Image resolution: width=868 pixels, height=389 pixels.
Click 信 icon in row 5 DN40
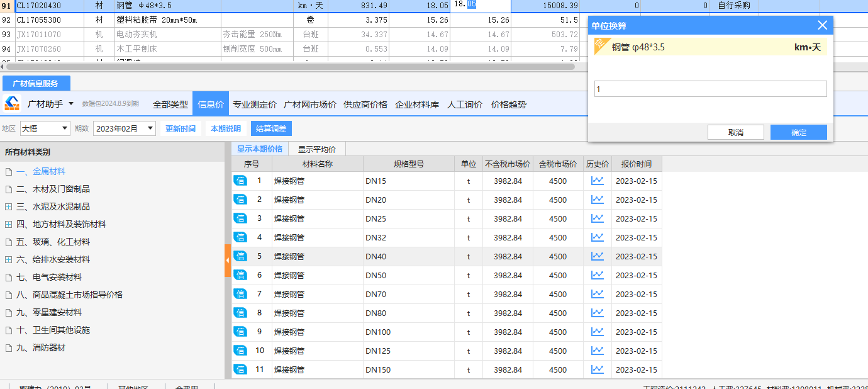[240, 256]
